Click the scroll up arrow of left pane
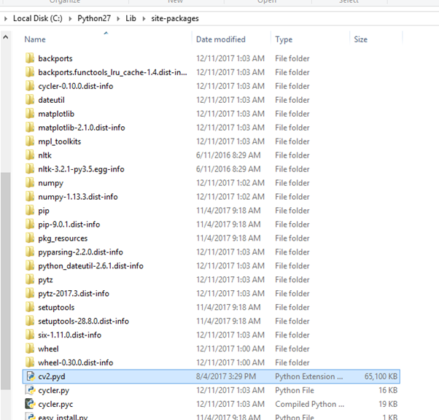 (5, 37)
